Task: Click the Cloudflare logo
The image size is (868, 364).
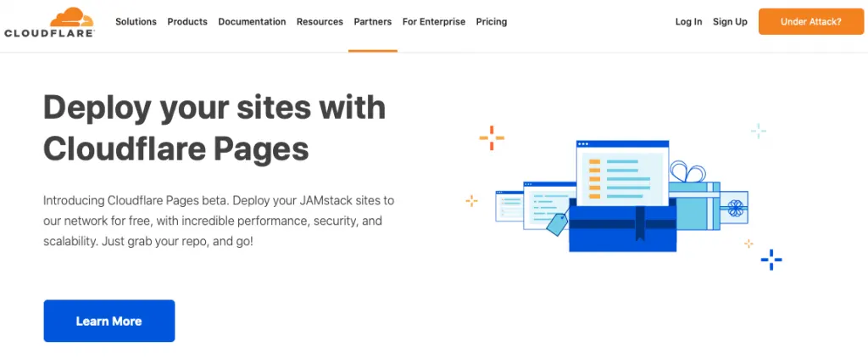Action: coord(49,22)
